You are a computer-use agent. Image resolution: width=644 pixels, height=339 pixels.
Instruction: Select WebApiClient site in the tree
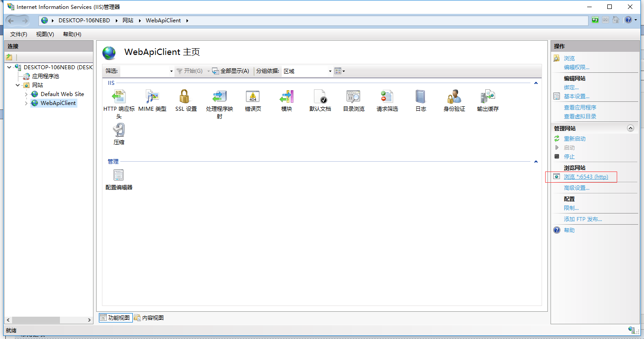click(x=58, y=103)
